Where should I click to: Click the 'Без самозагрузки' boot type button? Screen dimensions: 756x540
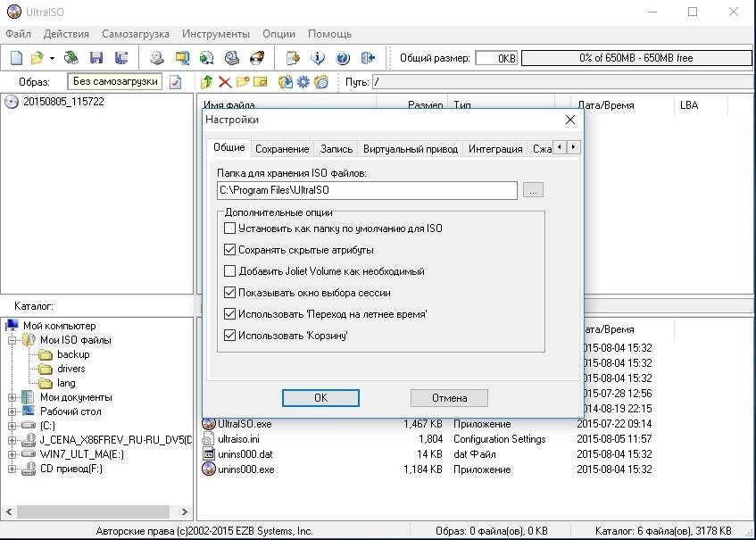click(115, 81)
